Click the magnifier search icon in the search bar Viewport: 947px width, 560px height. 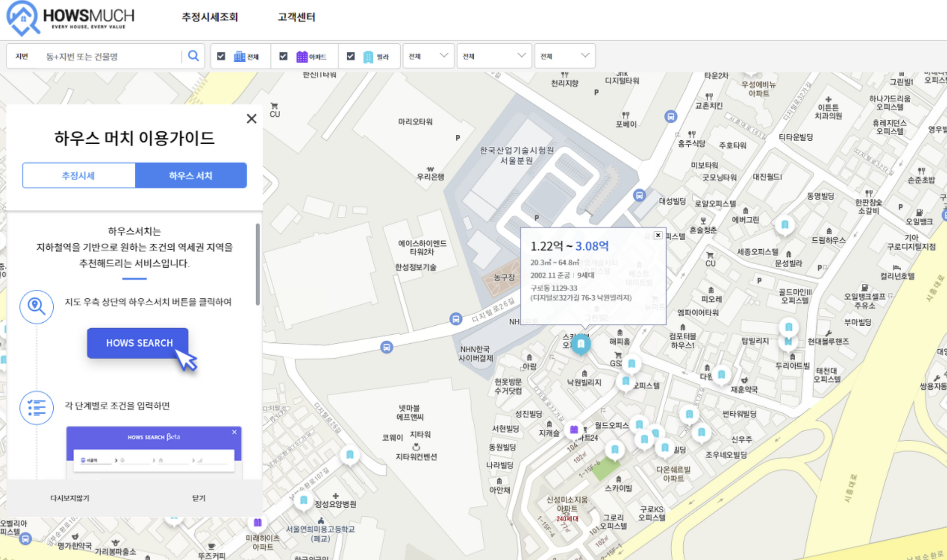point(194,56)
